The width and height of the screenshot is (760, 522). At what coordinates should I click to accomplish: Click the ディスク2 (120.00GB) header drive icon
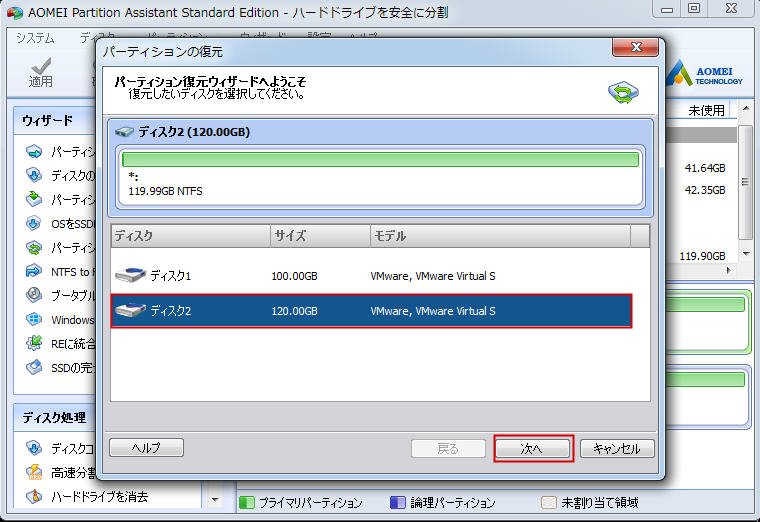click(x=124, y=132)
